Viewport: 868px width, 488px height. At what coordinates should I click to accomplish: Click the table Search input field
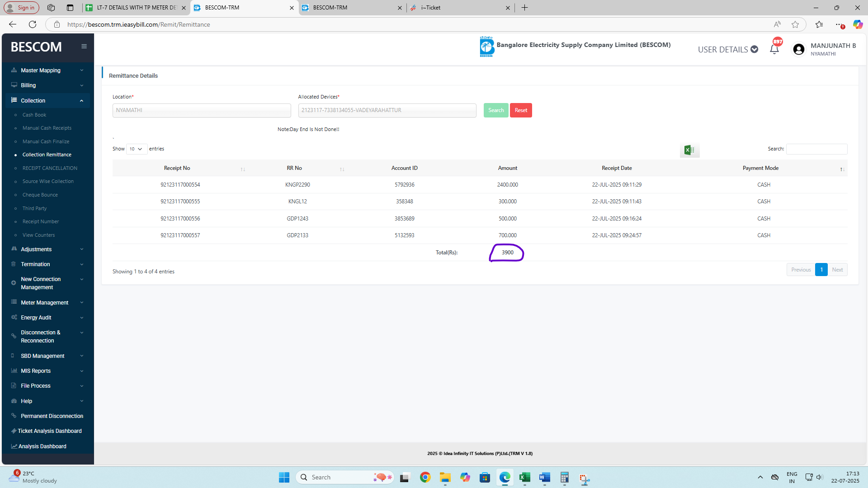[x=816, y=149]
